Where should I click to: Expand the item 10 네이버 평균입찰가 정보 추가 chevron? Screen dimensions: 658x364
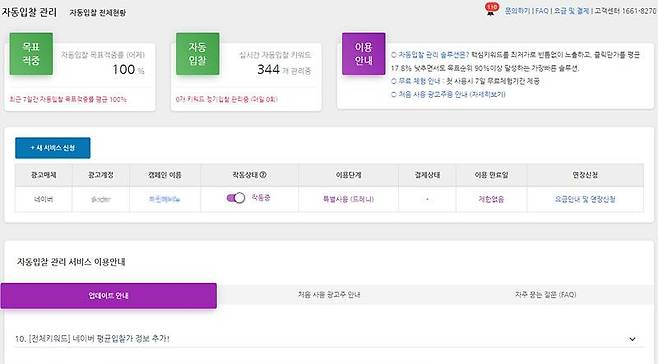point(632,339)
